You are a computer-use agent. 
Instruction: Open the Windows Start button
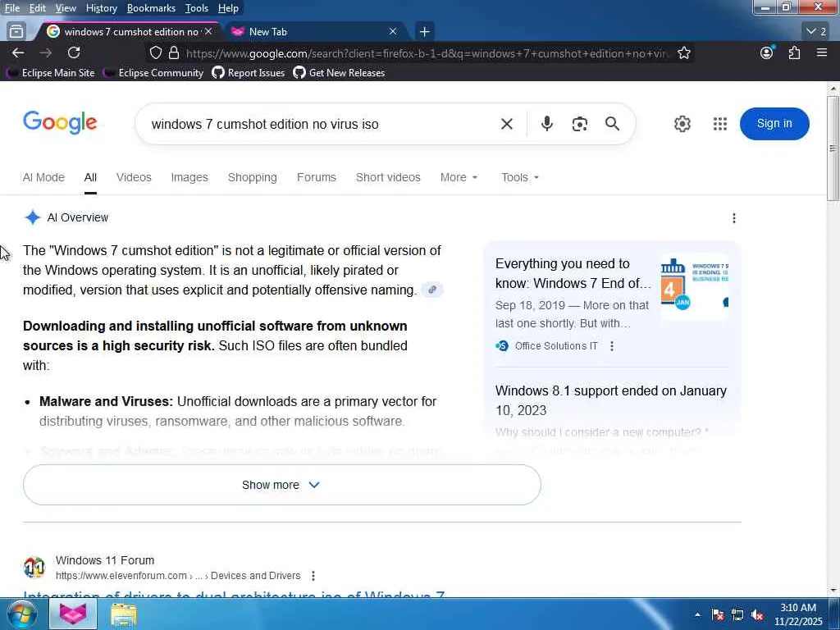tap(21, 614)
